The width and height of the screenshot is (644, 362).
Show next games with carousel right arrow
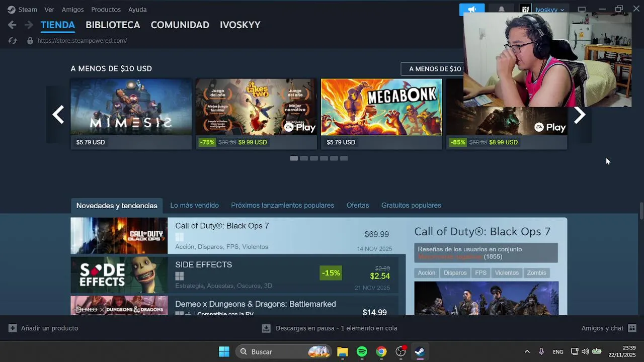click(580, 115)
